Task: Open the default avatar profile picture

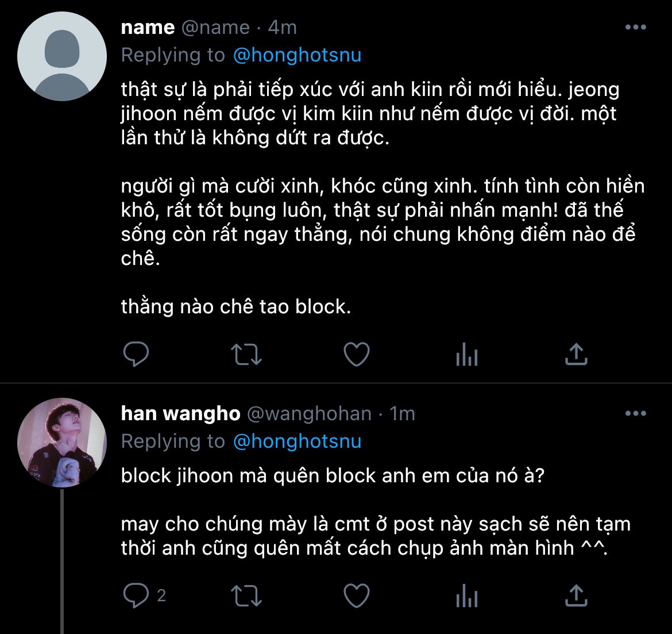Action: click(62, 56)
